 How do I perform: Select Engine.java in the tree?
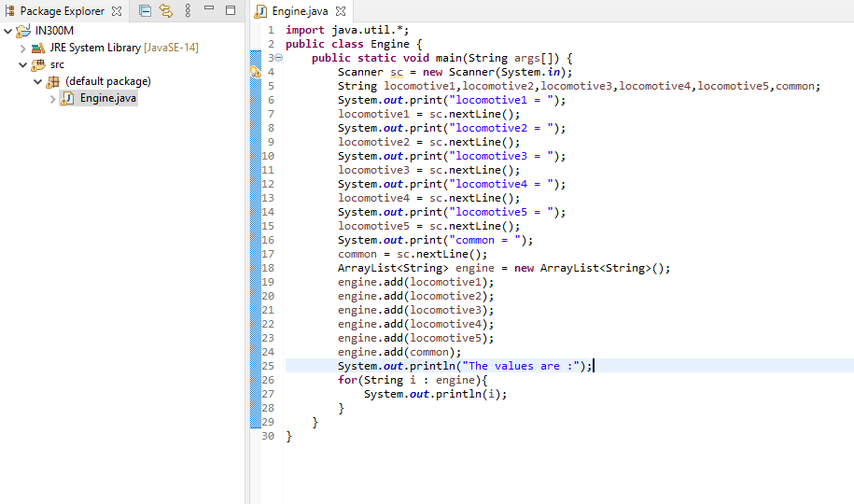click(108, 99)
